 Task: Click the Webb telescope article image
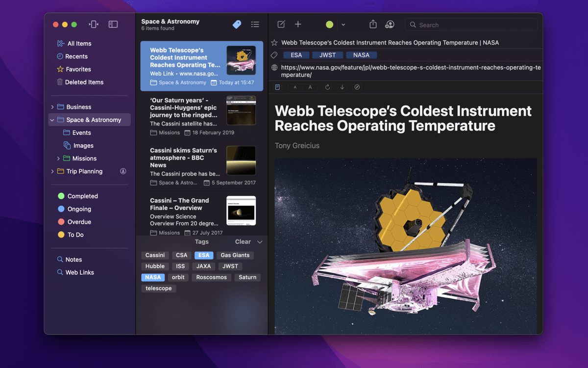406,246
